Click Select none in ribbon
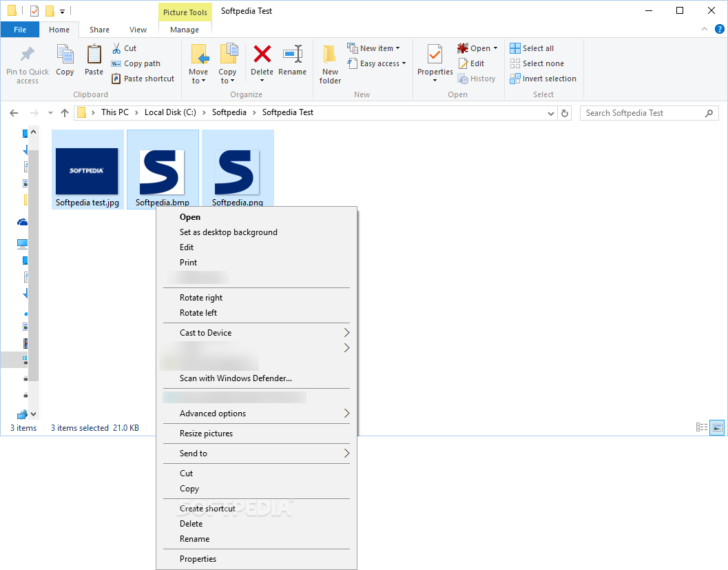The width and height of the screenshot is (728, 570). [x=537, y=63]
